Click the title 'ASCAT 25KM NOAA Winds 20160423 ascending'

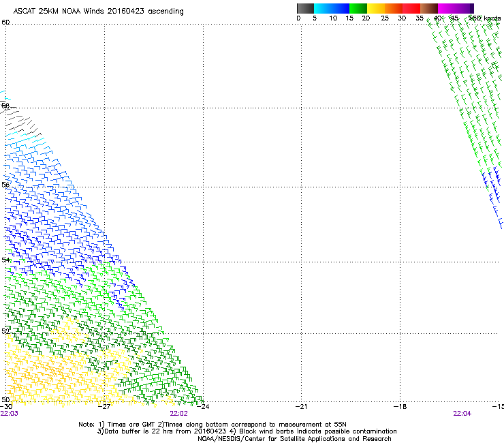(x=98, y=12)
